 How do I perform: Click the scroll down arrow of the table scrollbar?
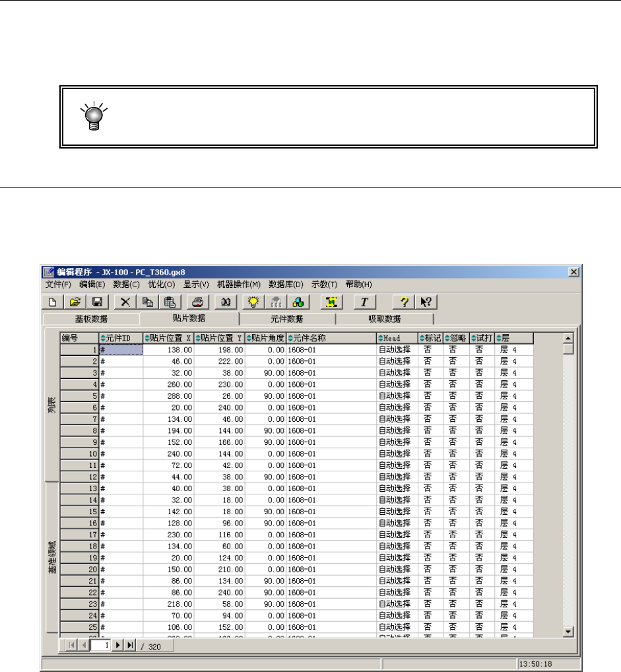click(568, 631)
